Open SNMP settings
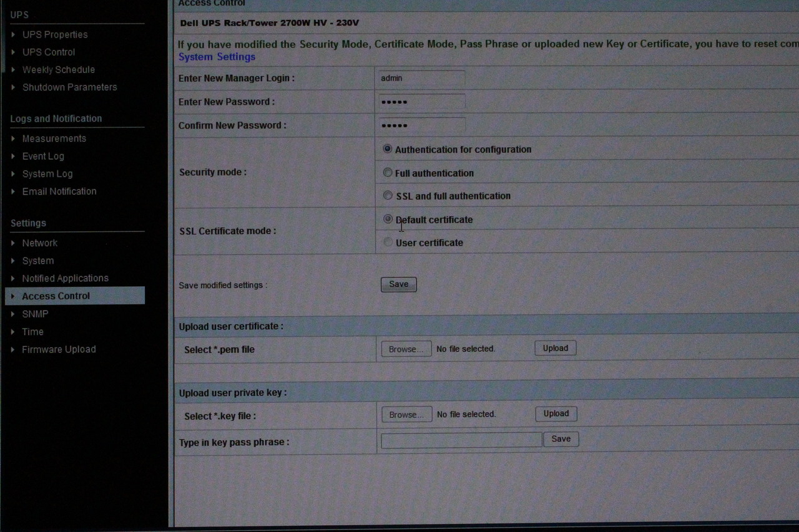The height and width of the screenshot is (532, 799). tap(35, 314)
